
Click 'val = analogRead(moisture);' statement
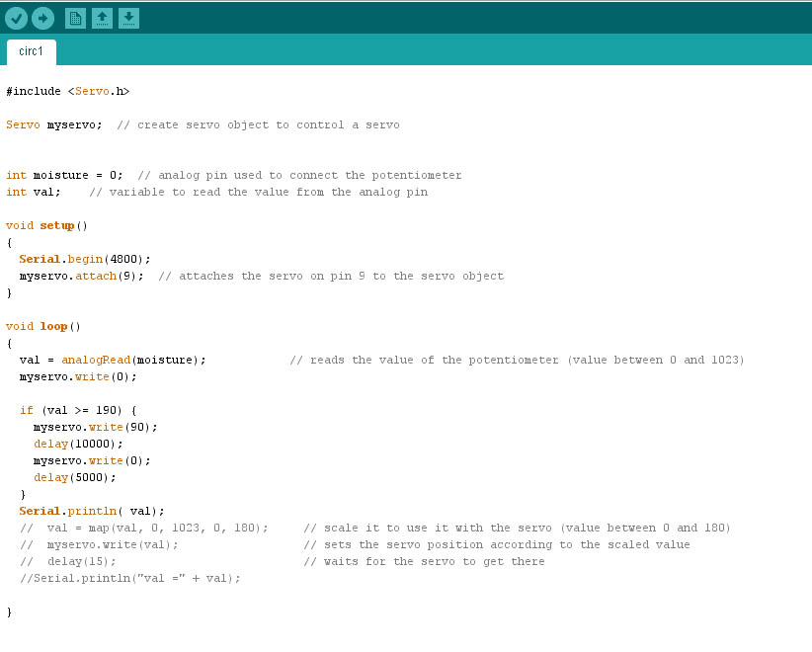point(113,360)
